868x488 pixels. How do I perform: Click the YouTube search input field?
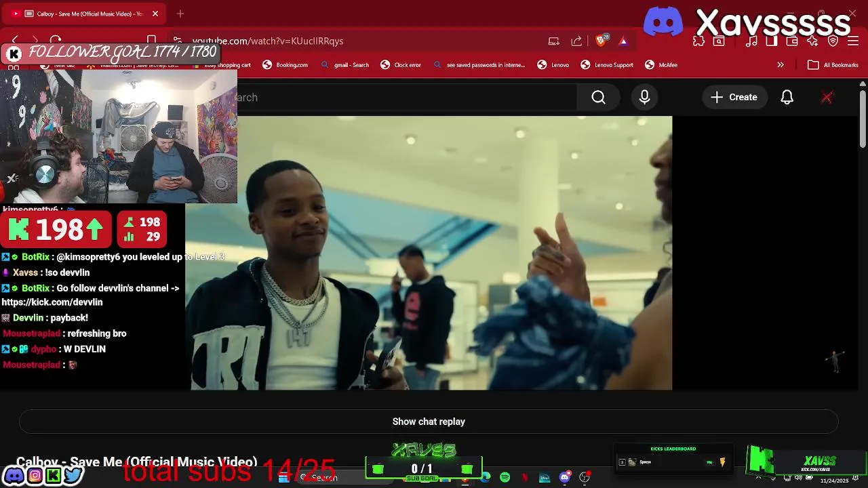(406, 98)
